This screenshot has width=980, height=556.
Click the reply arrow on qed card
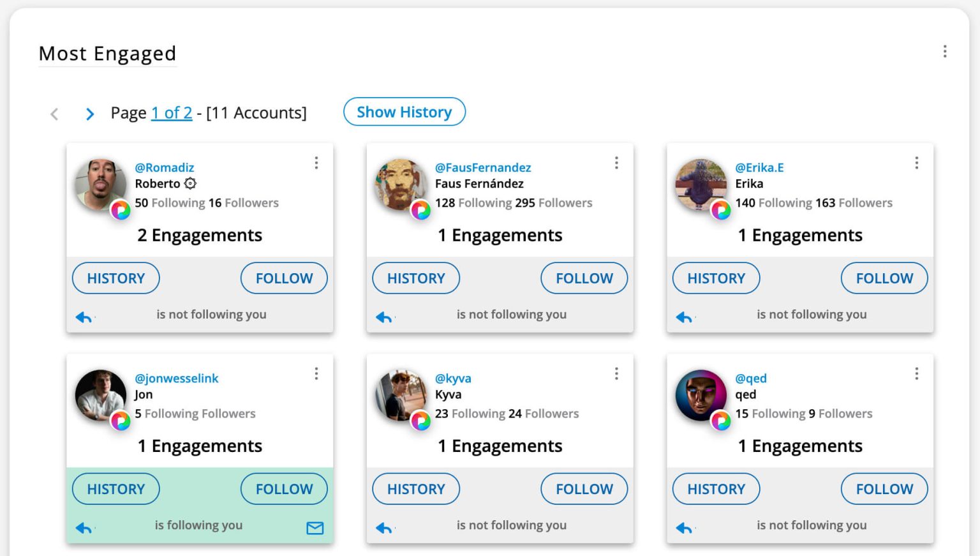pos(683,527)
